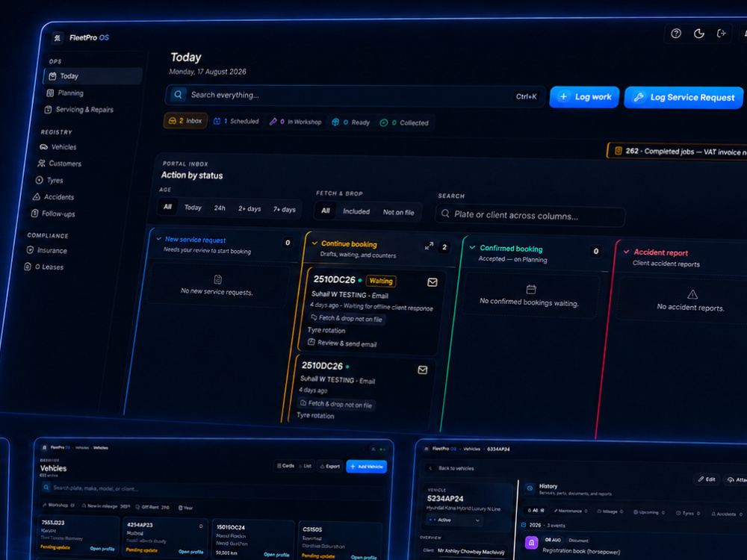Focus the plate or client search field

click(530, 216)
